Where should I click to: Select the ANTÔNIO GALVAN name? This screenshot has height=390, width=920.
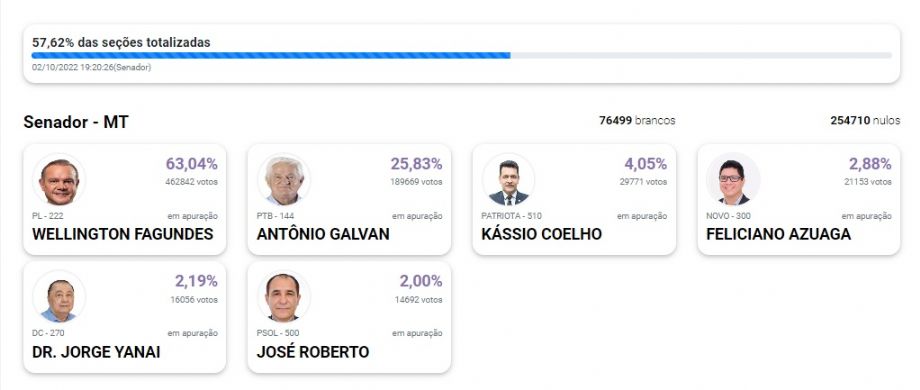click(323, 235)
